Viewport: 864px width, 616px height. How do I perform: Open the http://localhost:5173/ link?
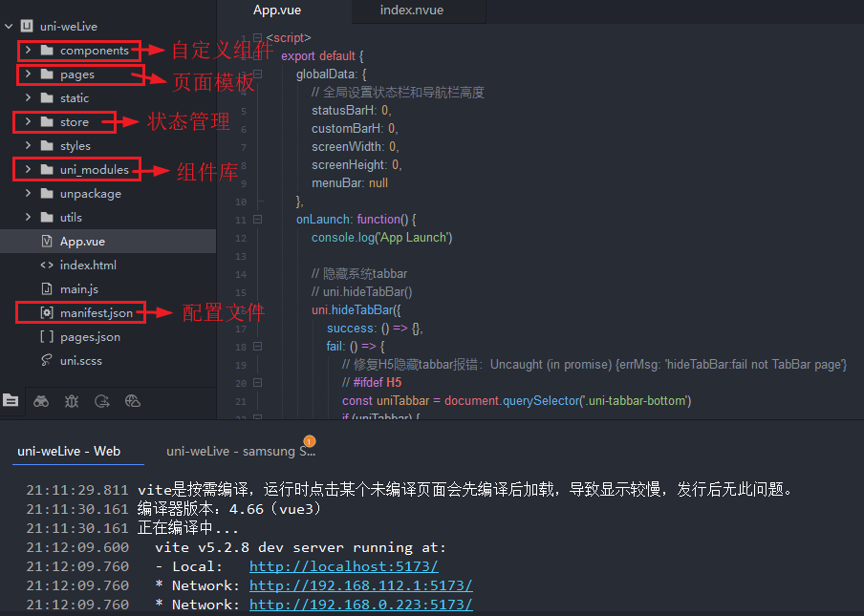click(x=344, y=566)
